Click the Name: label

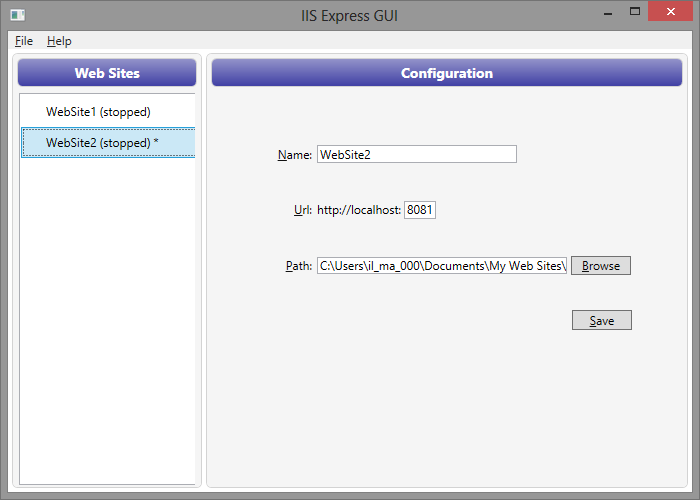tap(295, 155)
